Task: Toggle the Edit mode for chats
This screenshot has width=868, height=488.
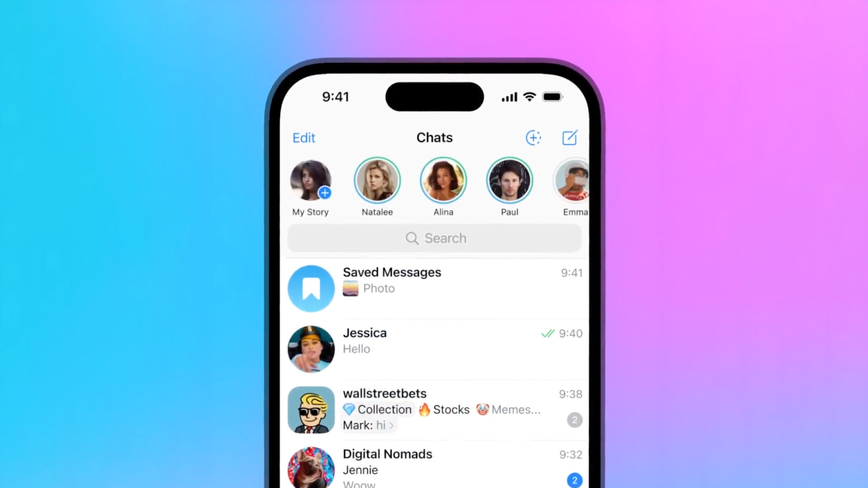Action: 304,138
